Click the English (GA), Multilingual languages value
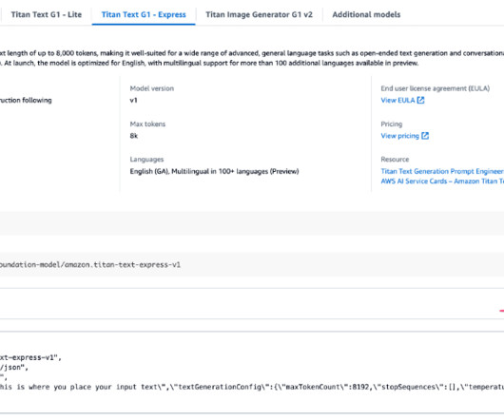This screenshot has height=420, width=504. 214,171
